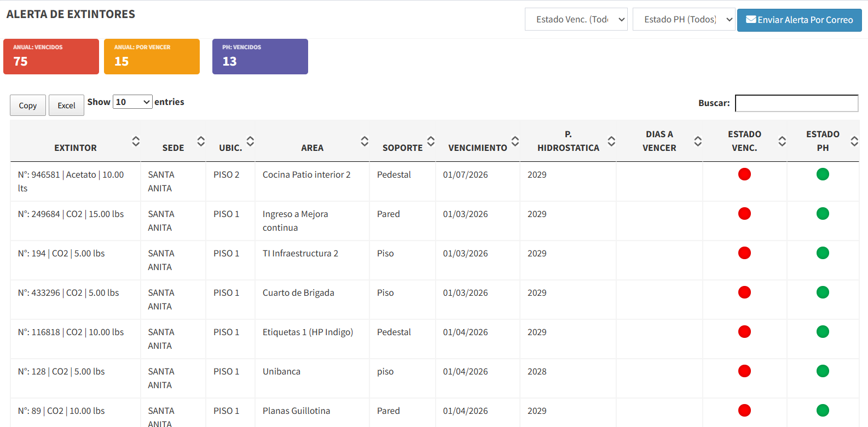This screenshot has width=868, height=427.
Task: Click the green PH status dot for extinguisher 116818
Action: 823,332
